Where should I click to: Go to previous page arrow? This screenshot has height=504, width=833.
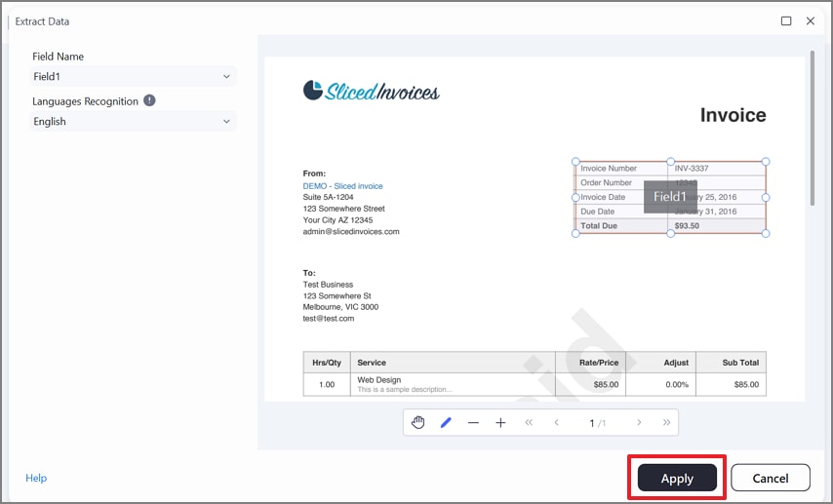(556, 423)
